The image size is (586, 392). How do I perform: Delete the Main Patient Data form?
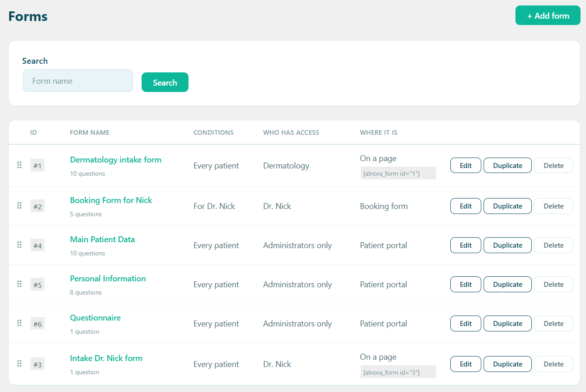click(554, 245)
